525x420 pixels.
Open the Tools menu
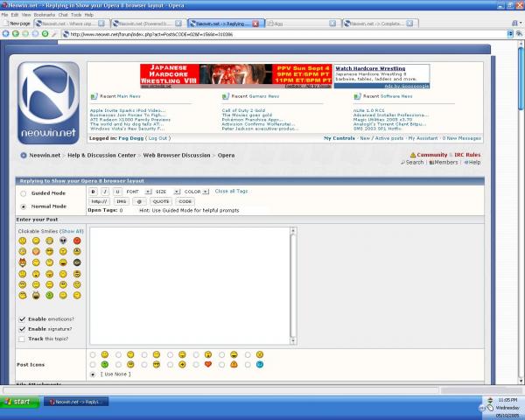(x=76, y=15)
